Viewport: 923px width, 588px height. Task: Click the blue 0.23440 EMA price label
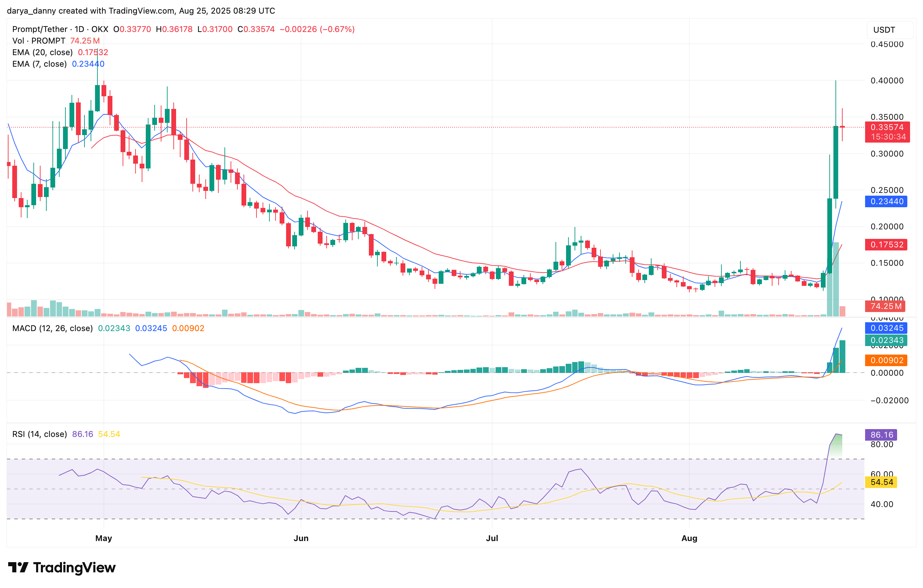tap(887, 201)
